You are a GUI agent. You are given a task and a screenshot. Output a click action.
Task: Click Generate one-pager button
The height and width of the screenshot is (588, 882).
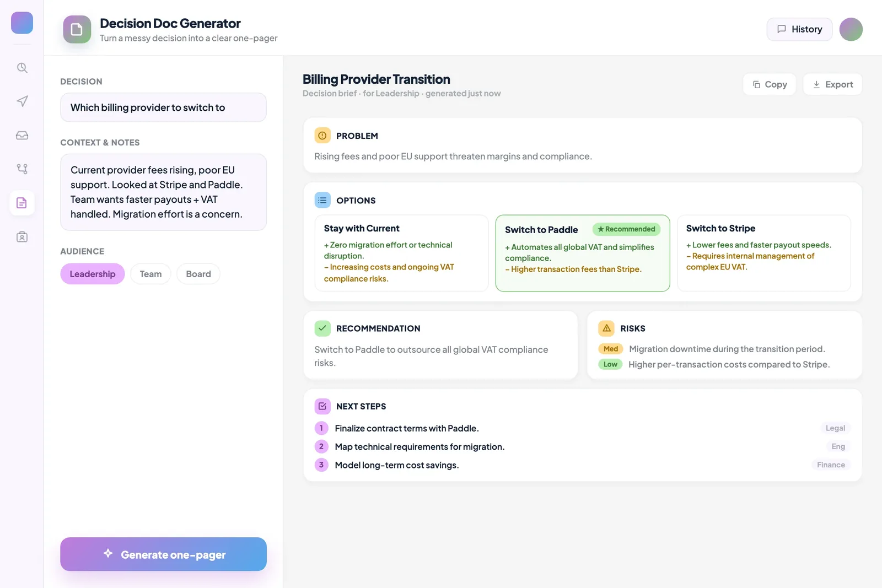pyautogui.click(x=164, y=554)
